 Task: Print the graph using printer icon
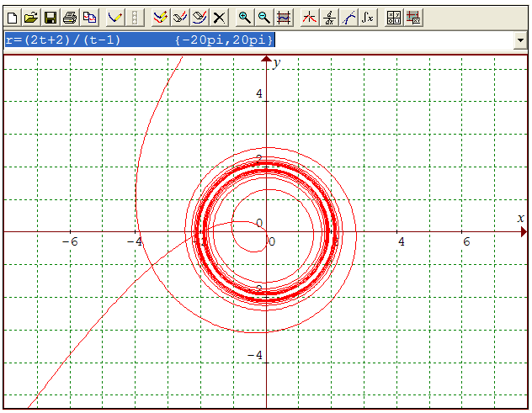70,18
